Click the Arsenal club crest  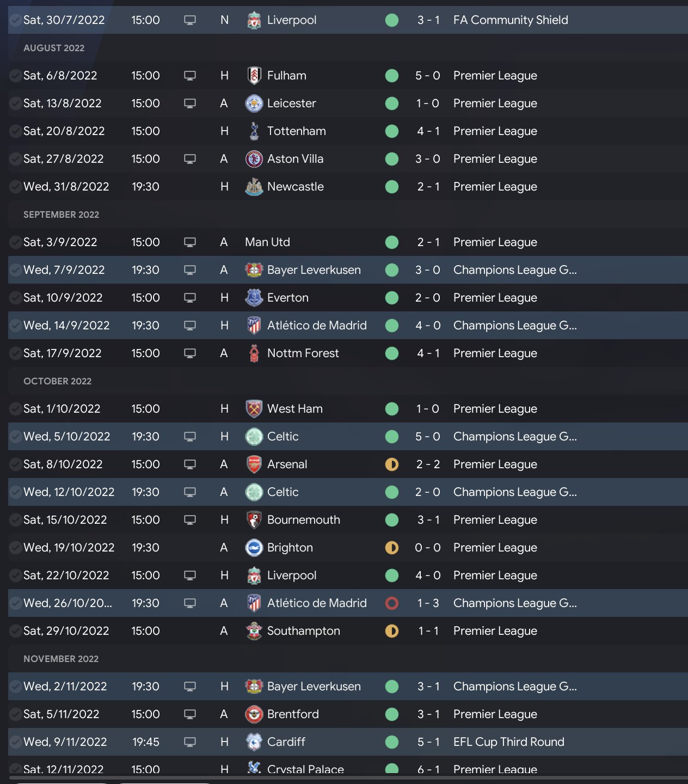pos(254,464)
